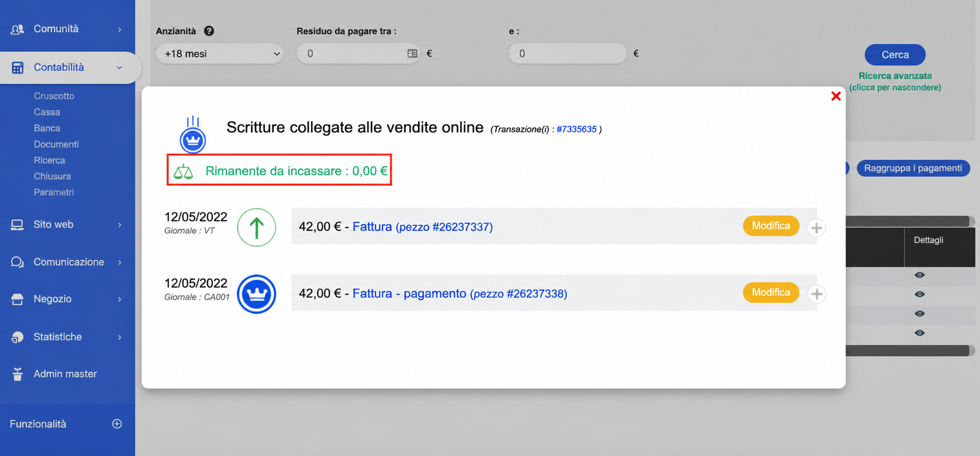
Task: Click the second amount field after 'e :'
Action: click(x=567, y=53)
